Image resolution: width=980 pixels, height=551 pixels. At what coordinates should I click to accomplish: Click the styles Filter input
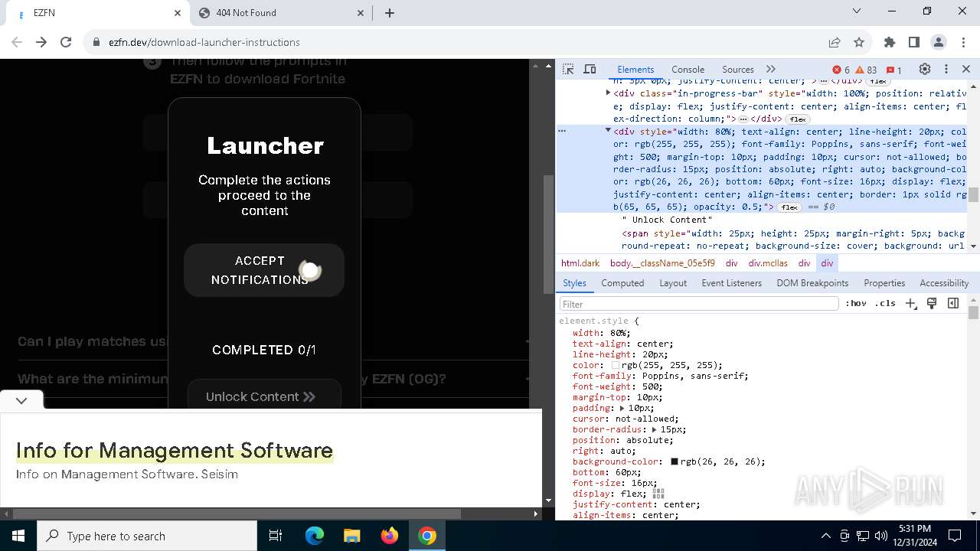699,304
